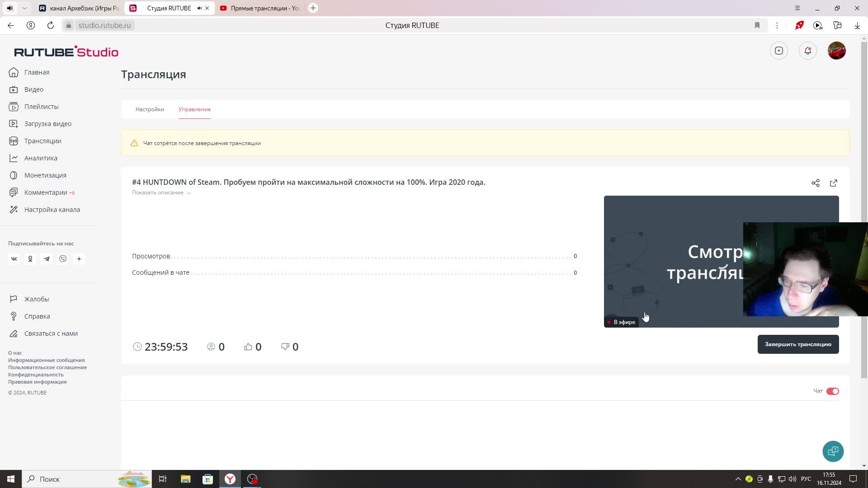The width and height of the screenshot is (868, 488).
Task: Toggle the Чат switch off
Action: point(832,391)
